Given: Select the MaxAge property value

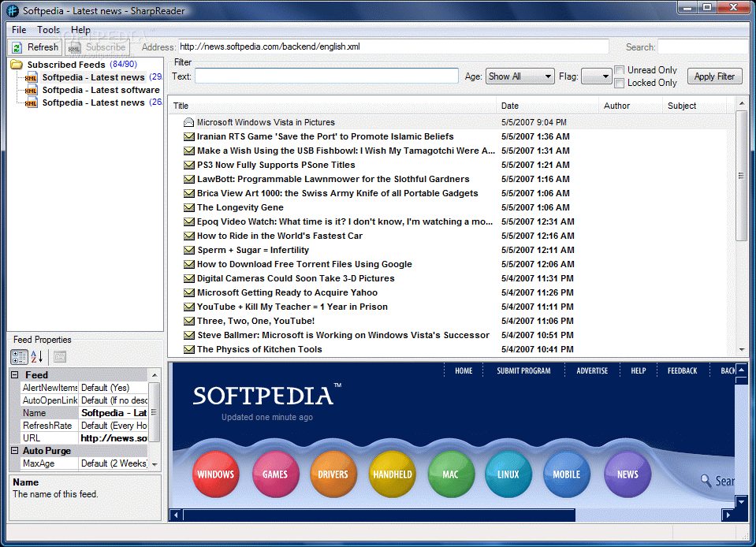Looking at the screenshot, I should (x=114, y=463).
